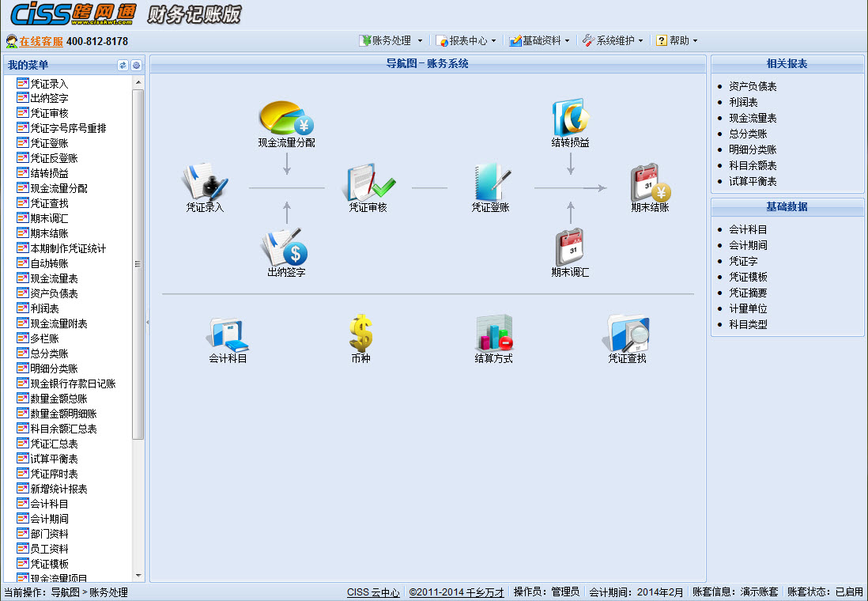This screenshot has height=601, width=868.
Task: Open the 结转损益 icon
Action: coord(570,119)
